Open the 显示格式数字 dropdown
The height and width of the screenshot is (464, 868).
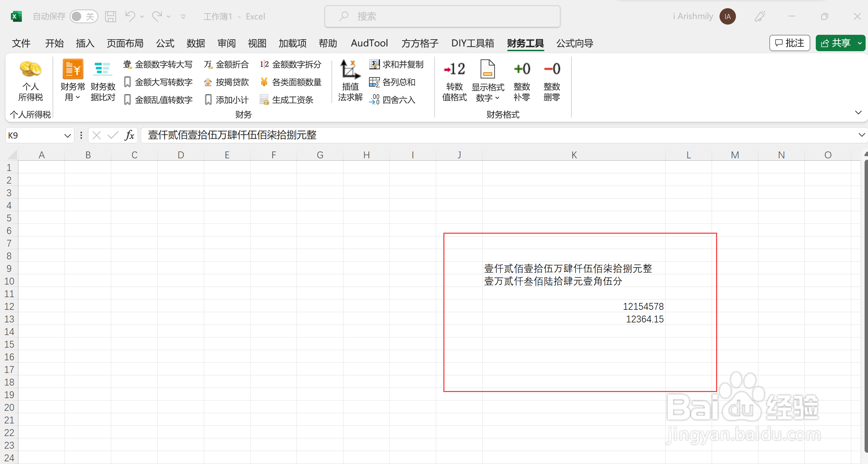(487, 93)
